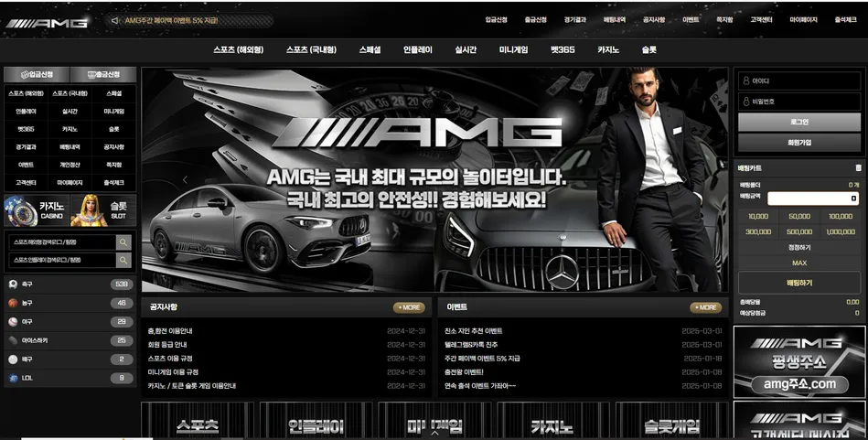Image resolution: width=868 pixels, height=440 pixels.
Task: Select the LOL game icon
Action: click(14, 378)
